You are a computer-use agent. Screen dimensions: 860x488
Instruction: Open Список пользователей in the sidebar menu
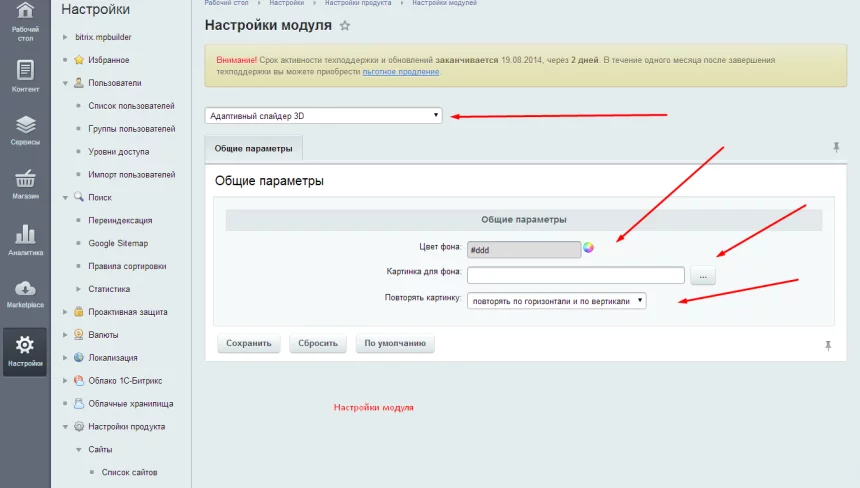coord(131,106)
